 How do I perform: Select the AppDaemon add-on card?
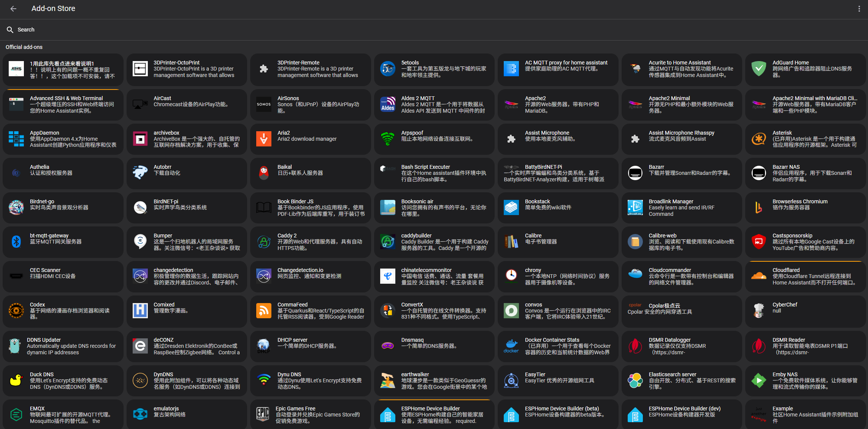click(63, 139)
